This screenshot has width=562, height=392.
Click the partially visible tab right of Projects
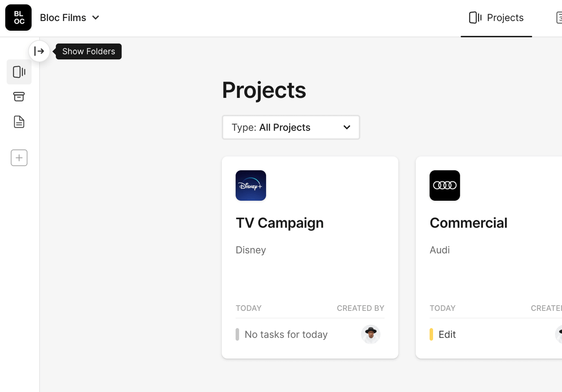558,18
